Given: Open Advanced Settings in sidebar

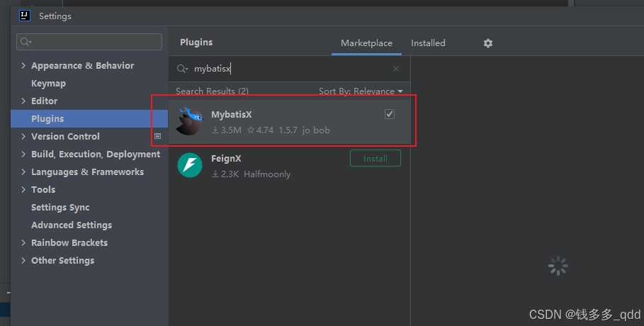Looking at the screenshot, I should click(x=72, y=225).
